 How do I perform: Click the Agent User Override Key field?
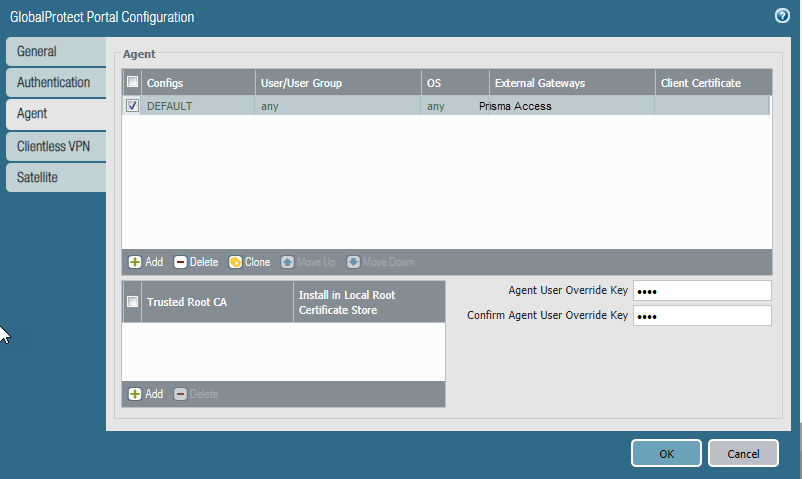point(702,291)
